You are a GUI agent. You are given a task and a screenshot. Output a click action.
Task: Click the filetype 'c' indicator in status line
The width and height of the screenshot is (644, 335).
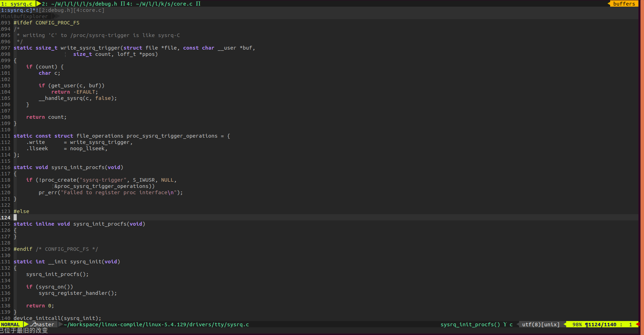coord(511,325)
